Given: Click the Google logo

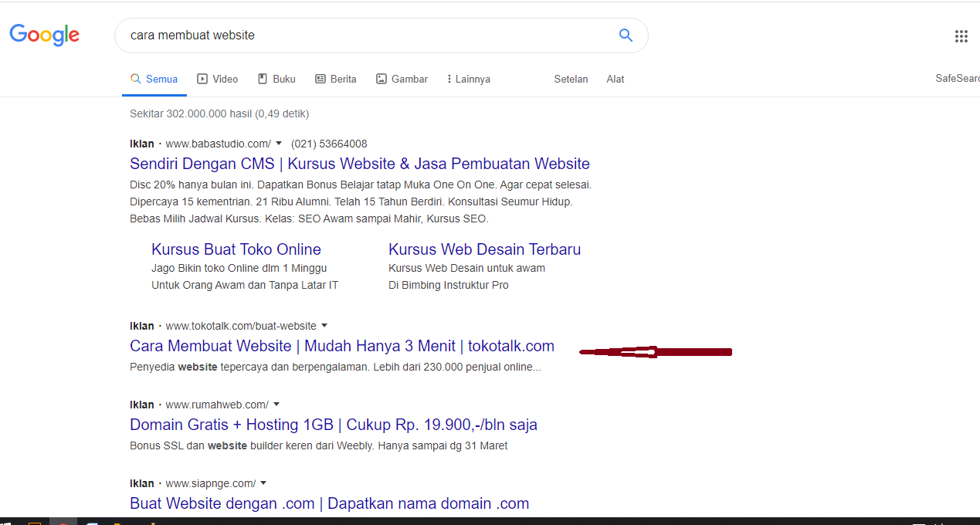Looking at the screenshot, I should coord(45,35).
